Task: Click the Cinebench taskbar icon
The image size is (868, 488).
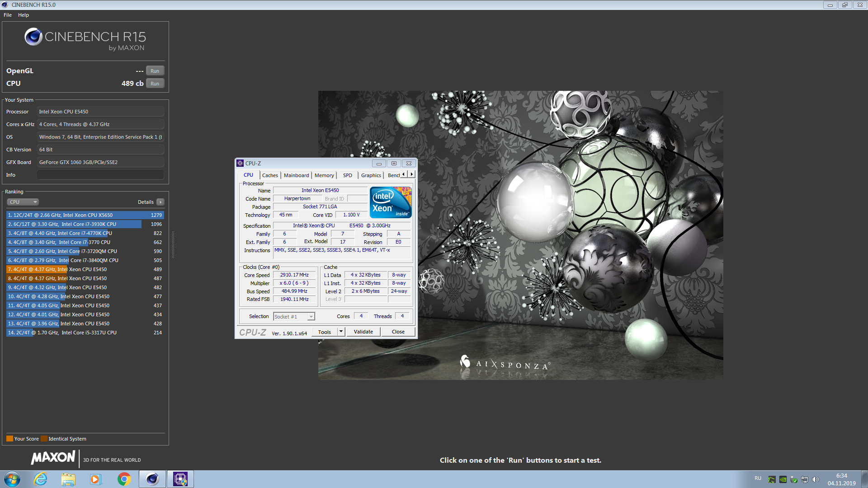Action: (x=152, y=479)
